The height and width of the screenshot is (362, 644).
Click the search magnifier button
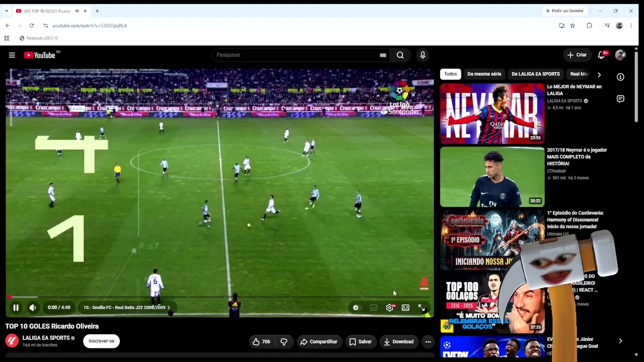400,55
